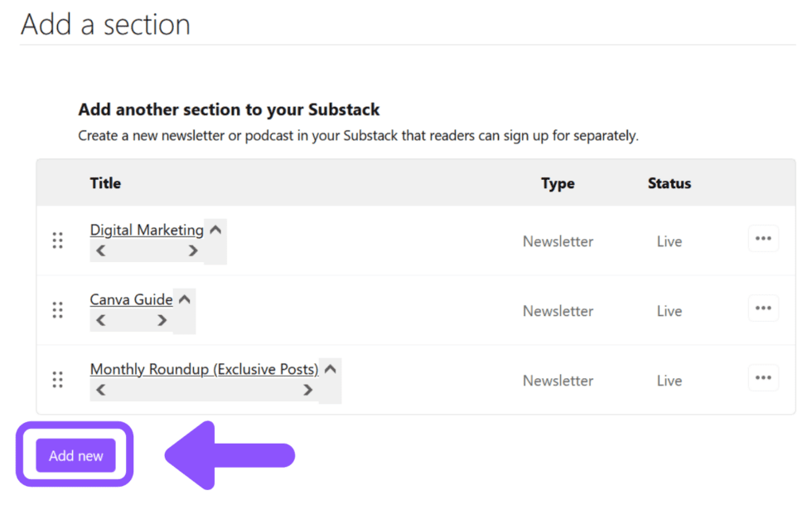
Task: Open the ellipsis menu for Monthly Roundup
Action: pyautogui.click(x=763, y=377)
